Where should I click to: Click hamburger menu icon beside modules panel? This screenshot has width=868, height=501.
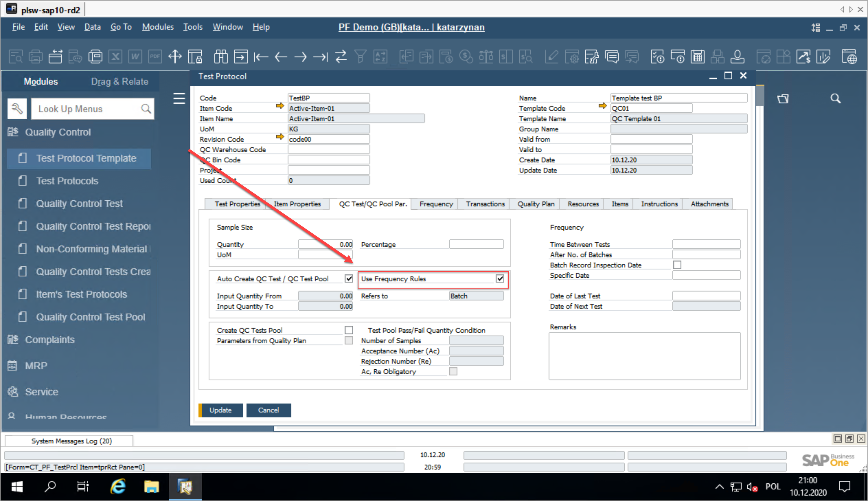179,99
